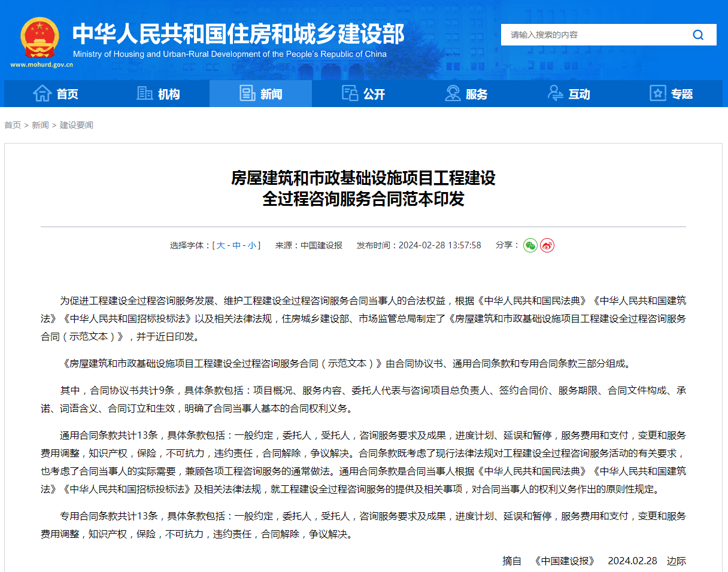Share article via WeChat icon

coord(530,245)
